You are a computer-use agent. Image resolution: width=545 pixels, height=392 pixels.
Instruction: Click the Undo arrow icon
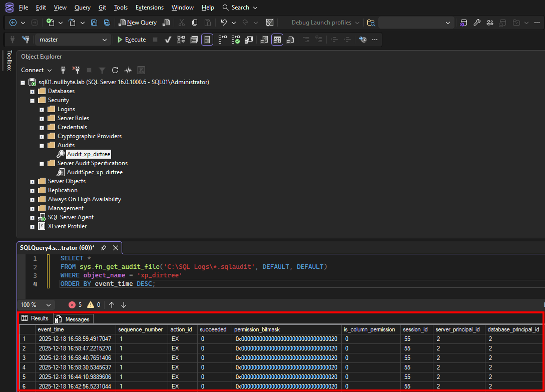coord(223,23)
